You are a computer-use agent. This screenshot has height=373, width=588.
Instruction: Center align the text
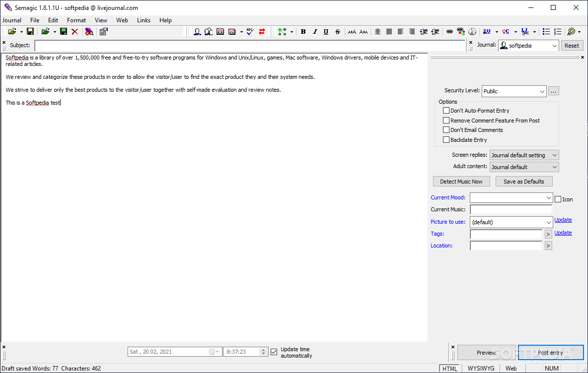click(377, 31)
